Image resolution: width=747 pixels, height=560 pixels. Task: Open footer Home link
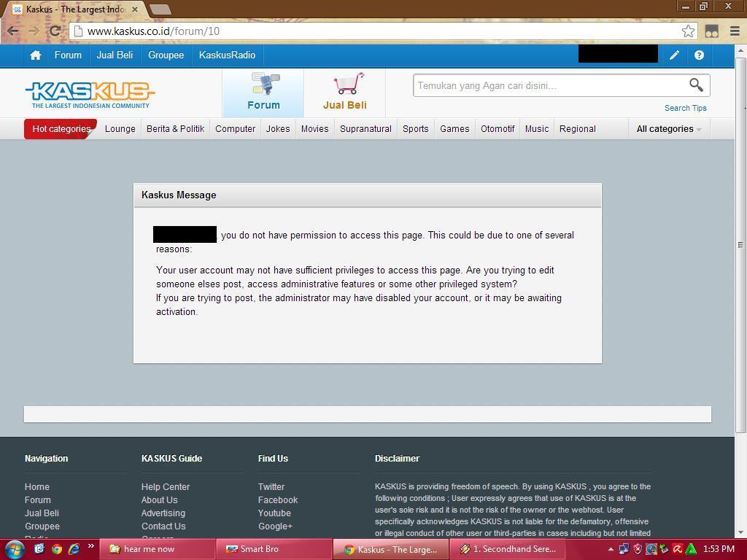(37, 486)
